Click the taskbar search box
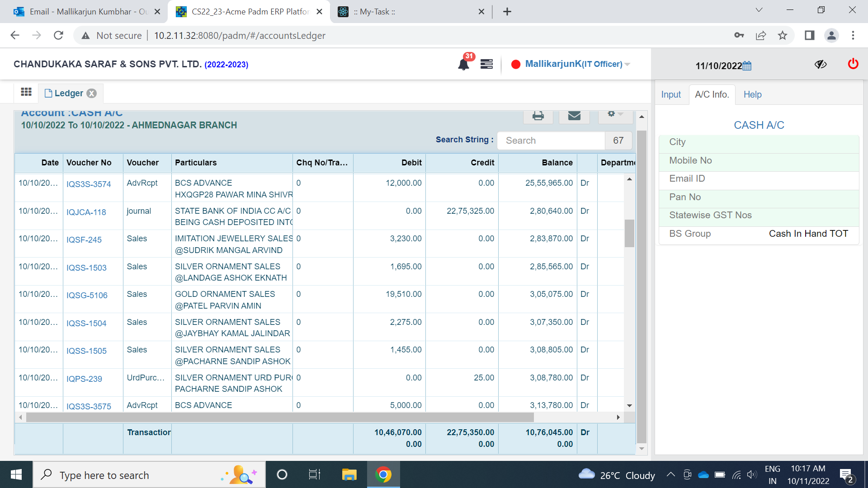868x488 pixels. pyautogui.click(x=149, y=474)
